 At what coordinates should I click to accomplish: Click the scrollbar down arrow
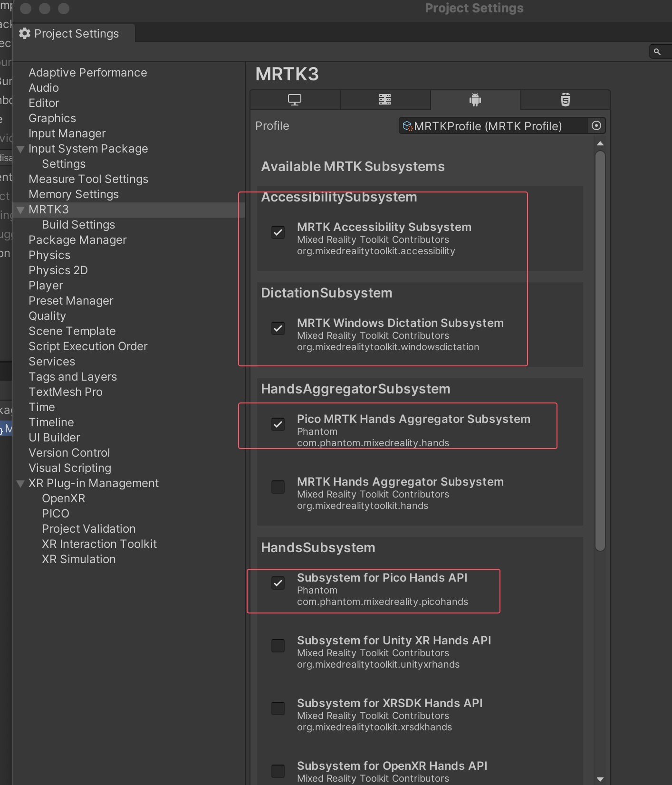[x=600, y=779]
